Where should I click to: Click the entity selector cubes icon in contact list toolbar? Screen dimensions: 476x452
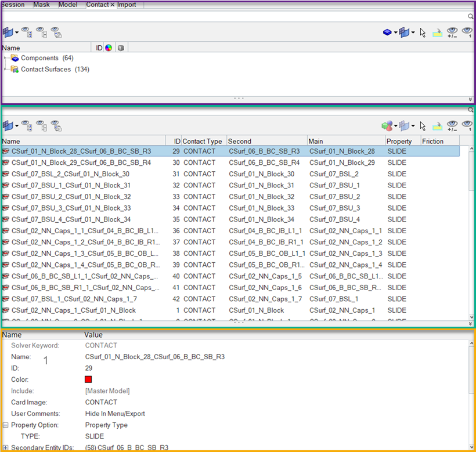tap(387, 125)
